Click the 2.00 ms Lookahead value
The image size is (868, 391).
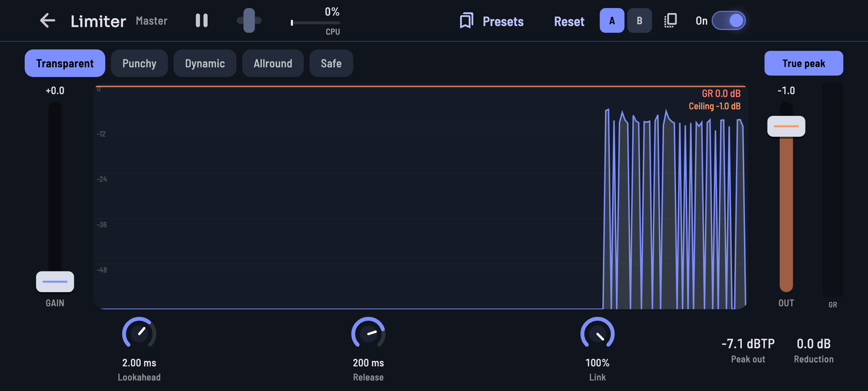(x=139, y=363)
